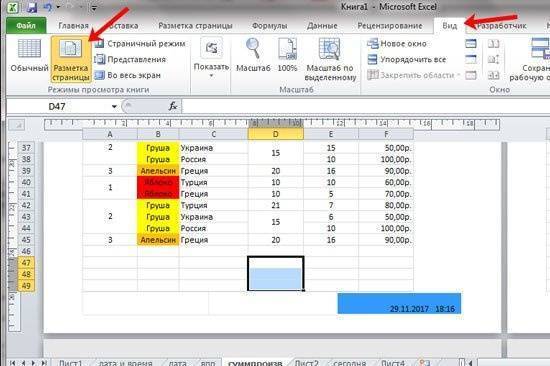550x366 pixels.
Task: Open the Customize Quick Access Toolbar dropdown
Action: click(x=94, y=7)
